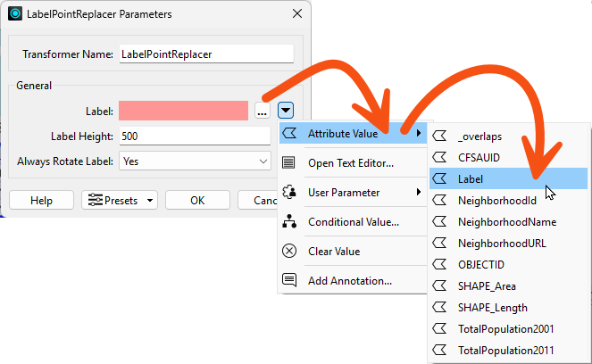
Task: Click the ellipsis button beside Label field
Action: click(262, 111)
